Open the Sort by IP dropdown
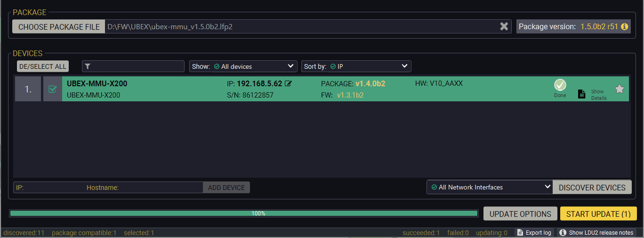The width and height of the screenshot is (644, 238). pyautogui.click(x=356, y=66)
